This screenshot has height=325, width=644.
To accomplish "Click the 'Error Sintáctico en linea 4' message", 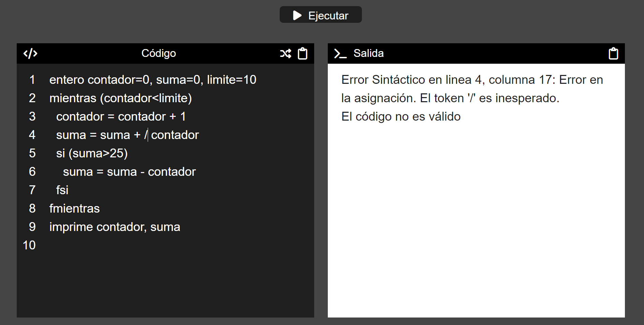I will 472,89.
